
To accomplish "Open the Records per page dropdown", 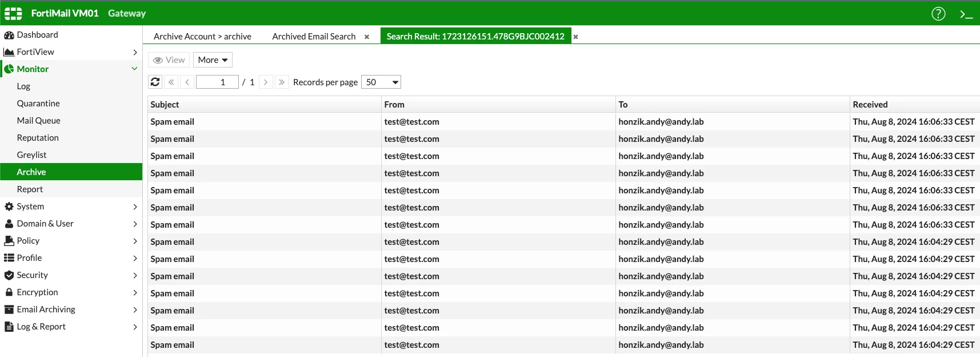I will 381,82.
